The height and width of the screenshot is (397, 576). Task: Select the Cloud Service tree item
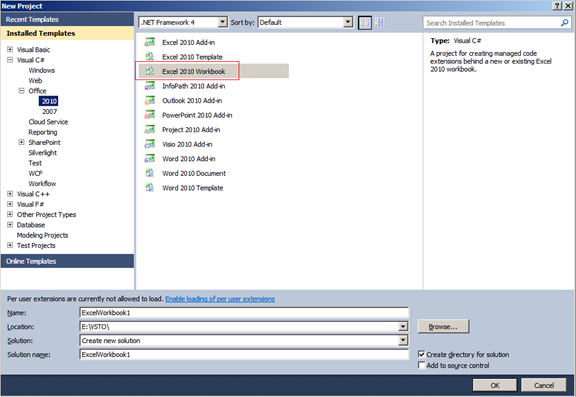point(48,122)
